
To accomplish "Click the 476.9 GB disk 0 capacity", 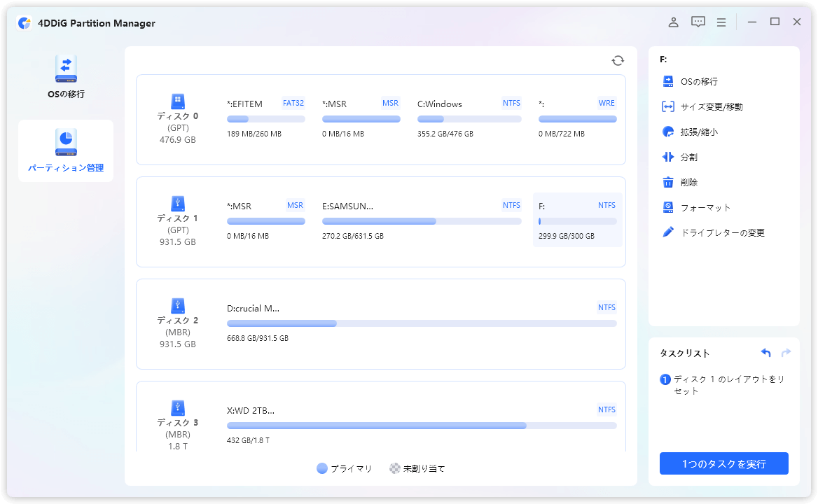I will (178, 140).
